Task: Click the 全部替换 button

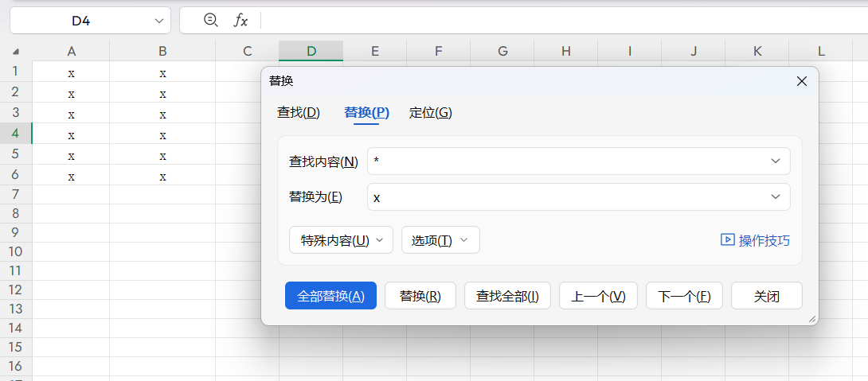Action: tap(330, 296)
